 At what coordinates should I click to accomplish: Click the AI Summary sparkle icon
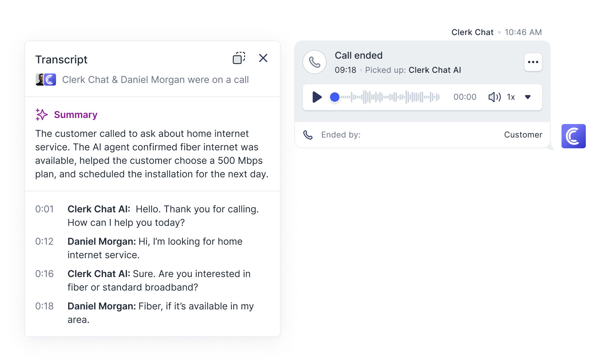click(x=42, y=115)
